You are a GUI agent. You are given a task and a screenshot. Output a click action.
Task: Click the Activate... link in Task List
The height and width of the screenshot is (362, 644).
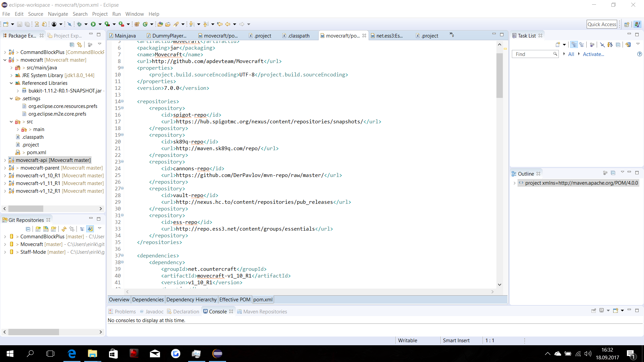(x=593, y=54)
